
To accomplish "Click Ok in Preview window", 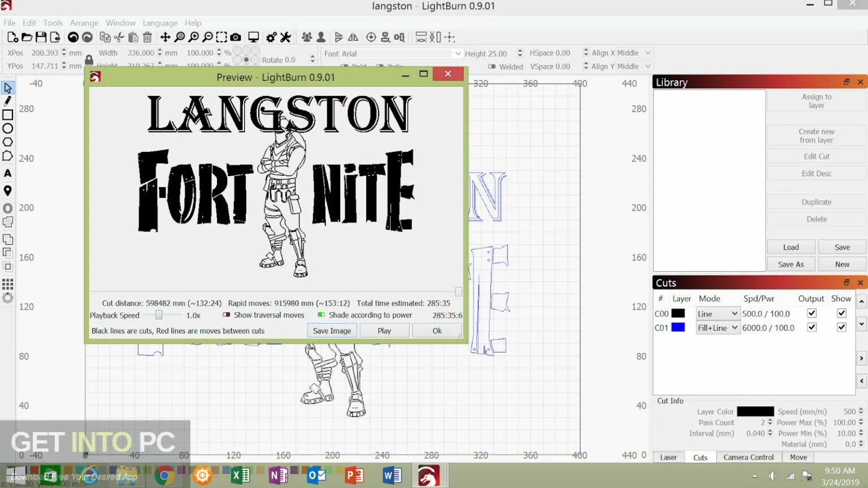I will pyautogui.click(x=437, y=331).
